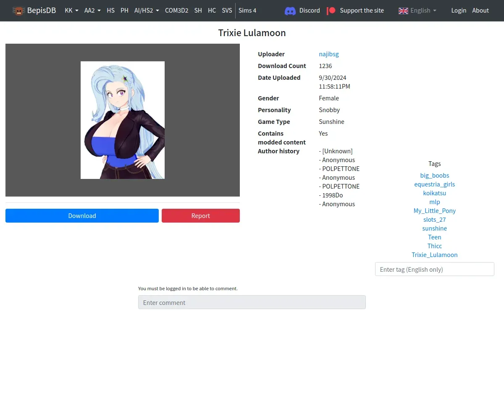Click the Login link
This screenshot has width=504, height=420.
pyautogui.click(x=459, y=10)
